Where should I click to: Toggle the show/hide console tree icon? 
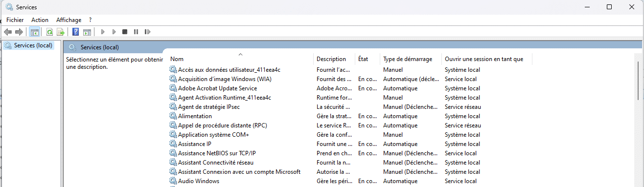pyautogui.click(x=35, y=32)
